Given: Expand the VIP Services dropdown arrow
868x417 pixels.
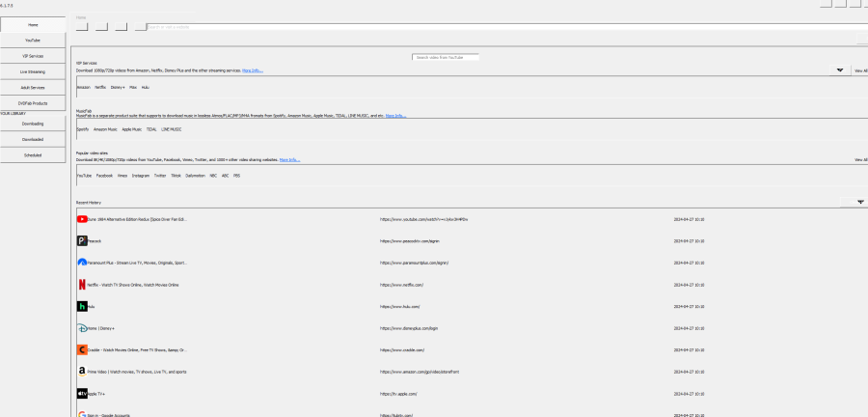Looking at the screenshot, I should [x=840, y=70].
